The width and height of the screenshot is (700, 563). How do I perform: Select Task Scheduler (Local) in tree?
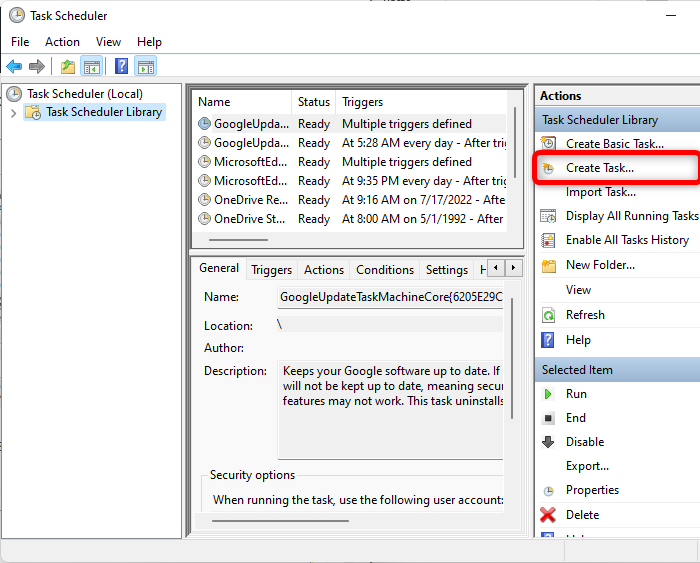tap(85, 94)
